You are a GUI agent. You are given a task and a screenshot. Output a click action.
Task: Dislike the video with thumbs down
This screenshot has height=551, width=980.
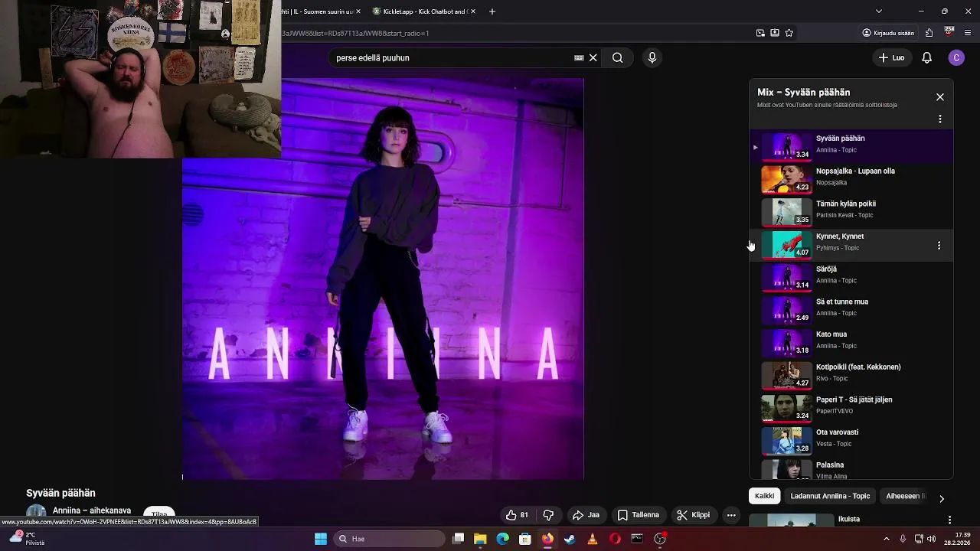pos(548,515)
